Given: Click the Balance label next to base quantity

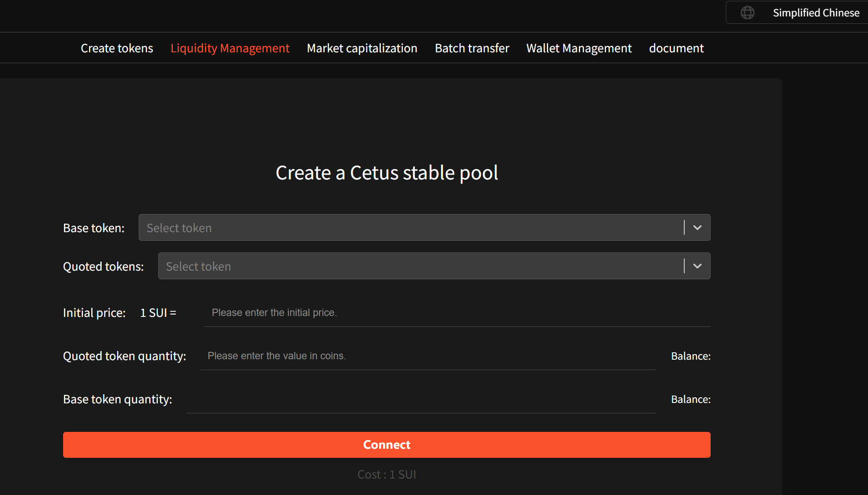Looking at the screenshot, I should tap(690, 399).
